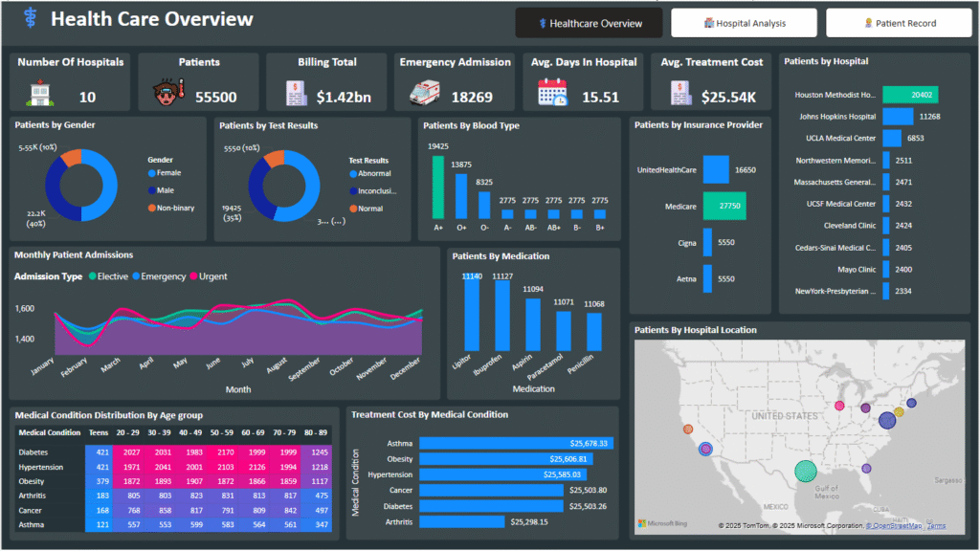Click the calendar icon for Avg. Days
The image size is (980, 551).
pos(552,93)
